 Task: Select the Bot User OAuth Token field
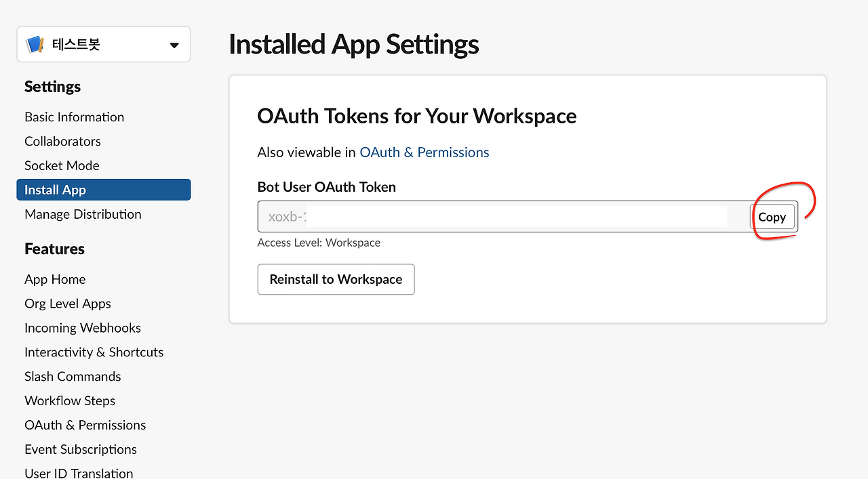pos(503,217)
